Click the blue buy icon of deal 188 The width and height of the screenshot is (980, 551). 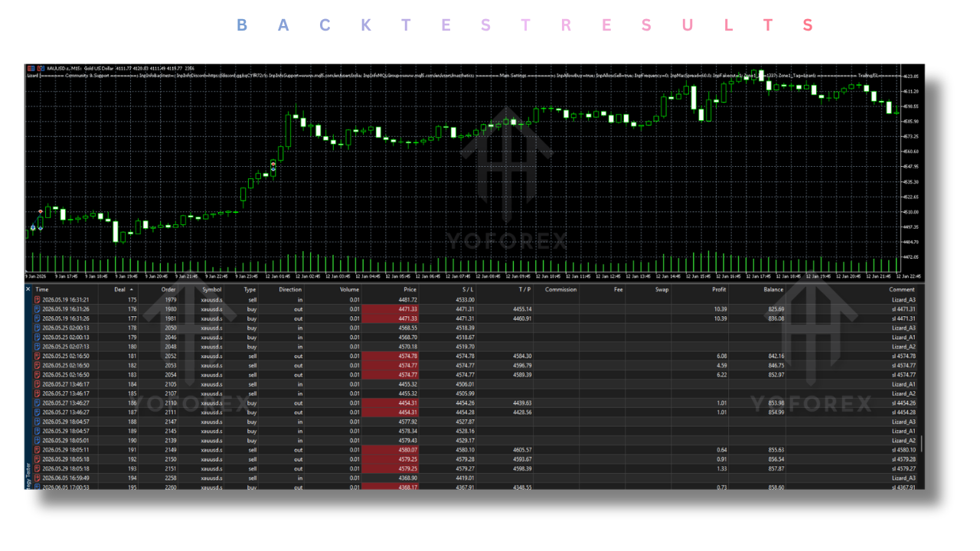(x=38, y=422)
